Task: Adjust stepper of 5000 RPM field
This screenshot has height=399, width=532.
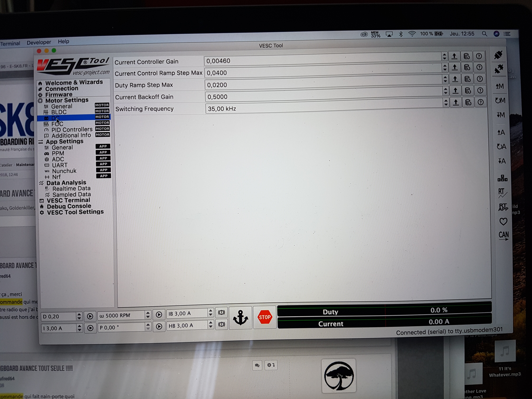Action: click(x=148, y=315)
